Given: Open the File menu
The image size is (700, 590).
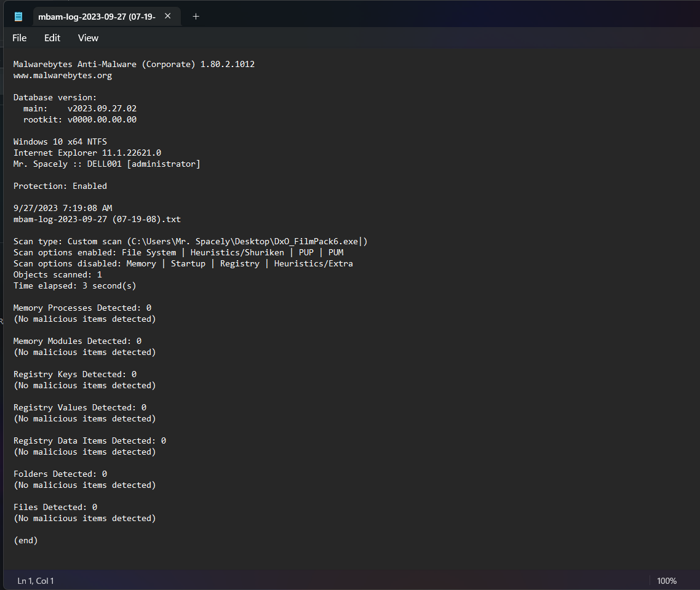Looking at the screenshot, I should coord(19,38).
